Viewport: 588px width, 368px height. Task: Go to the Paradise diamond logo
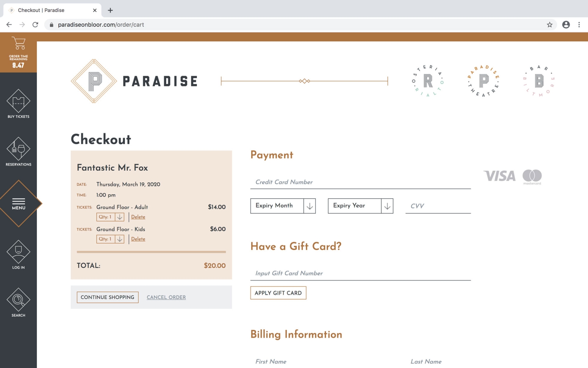click(94, 81)
